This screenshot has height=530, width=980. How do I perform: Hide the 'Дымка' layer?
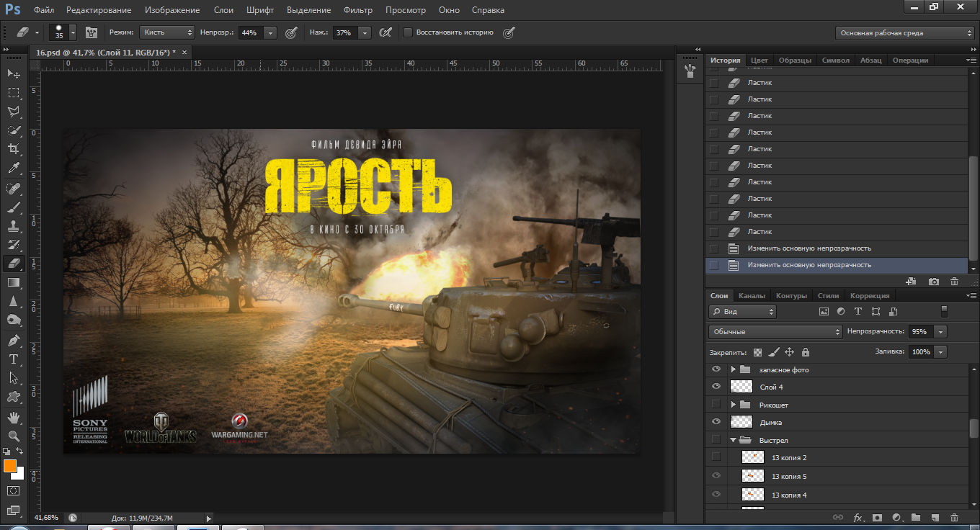716,422
